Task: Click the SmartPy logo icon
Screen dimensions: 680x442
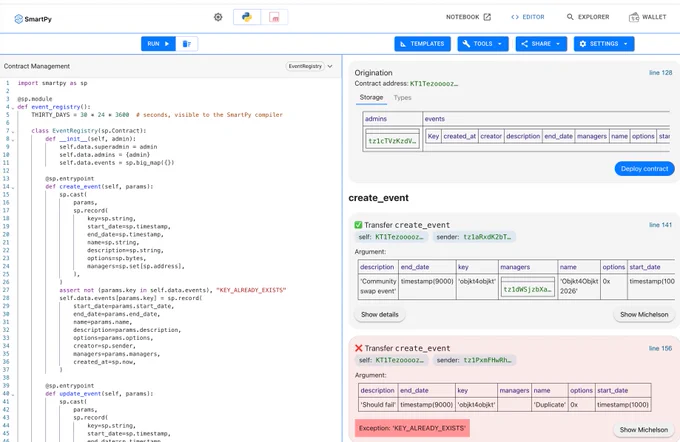Action: point(18,19)
